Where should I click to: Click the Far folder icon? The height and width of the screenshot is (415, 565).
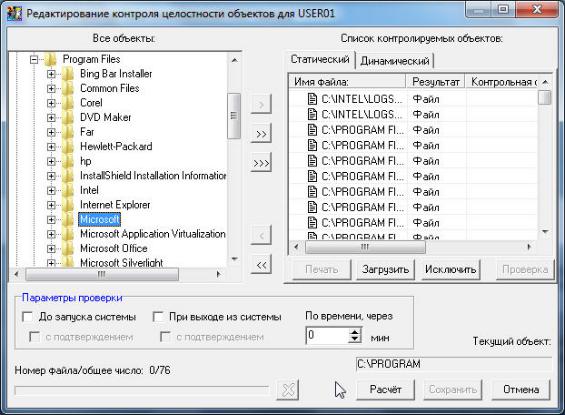coord(68,132)
